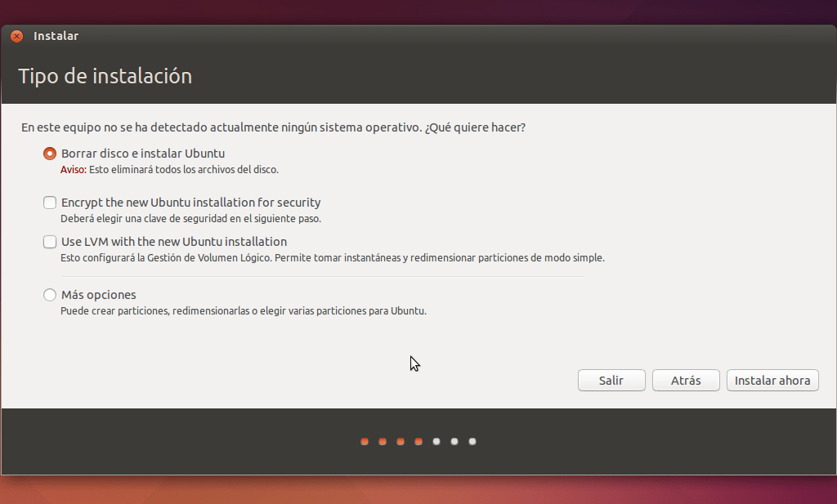Click the 'Salir' button

pos(611,381)
